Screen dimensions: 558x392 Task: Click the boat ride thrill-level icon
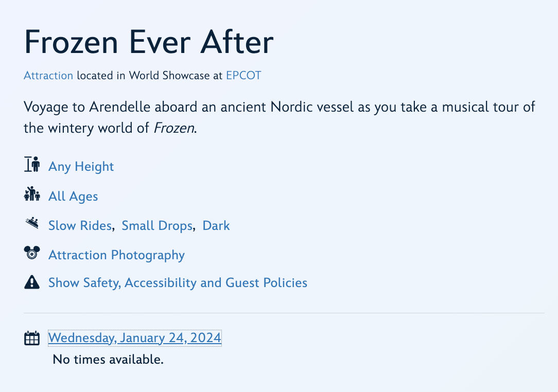click(32, 223)
